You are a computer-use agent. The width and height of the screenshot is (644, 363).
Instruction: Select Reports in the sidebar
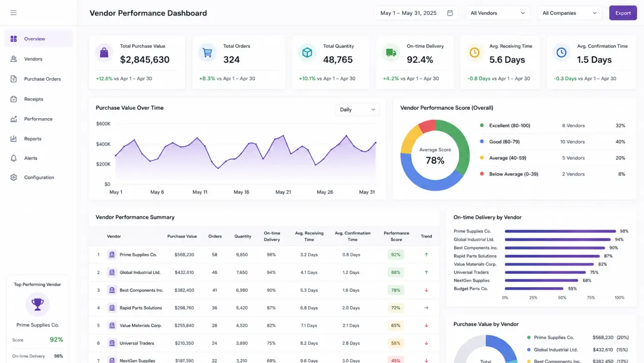click(x=39, y=139)
